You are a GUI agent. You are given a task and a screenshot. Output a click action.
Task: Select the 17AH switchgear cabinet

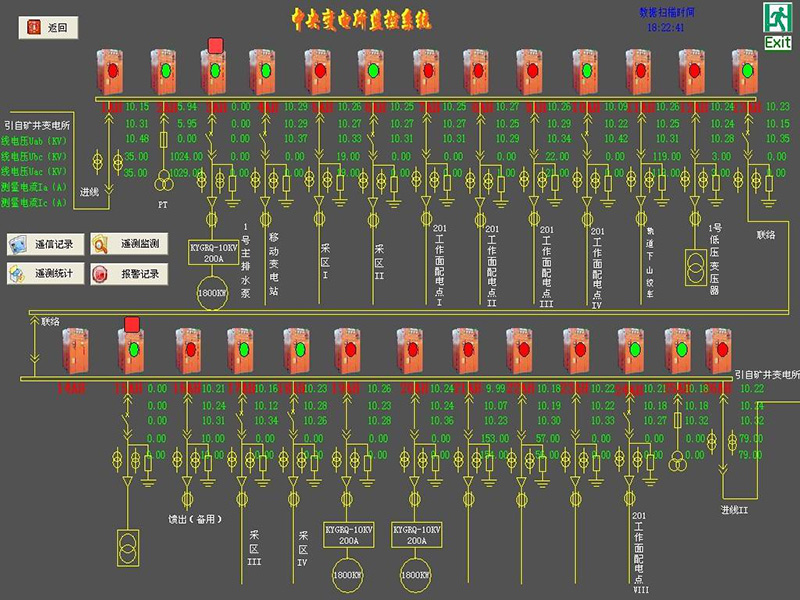tap(240, 351)
